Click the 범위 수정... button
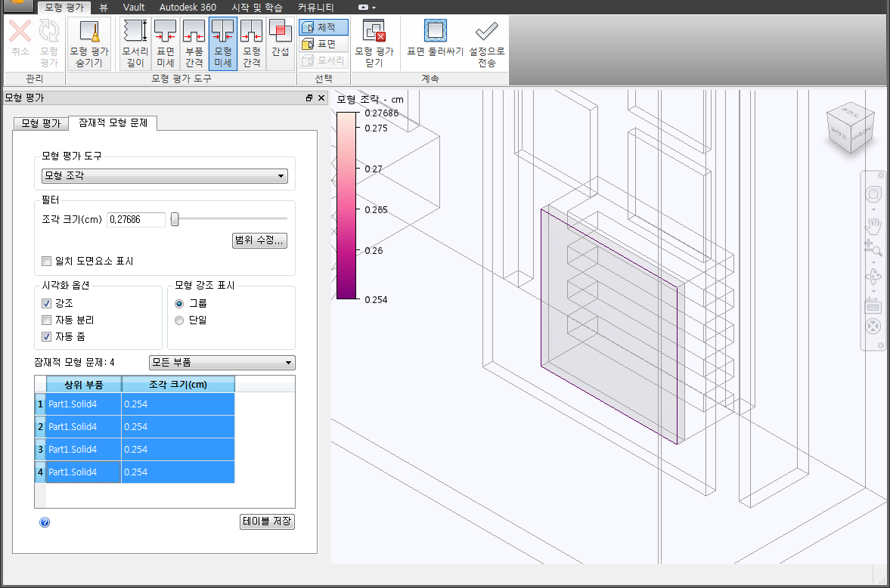 [x=260, y=240]
